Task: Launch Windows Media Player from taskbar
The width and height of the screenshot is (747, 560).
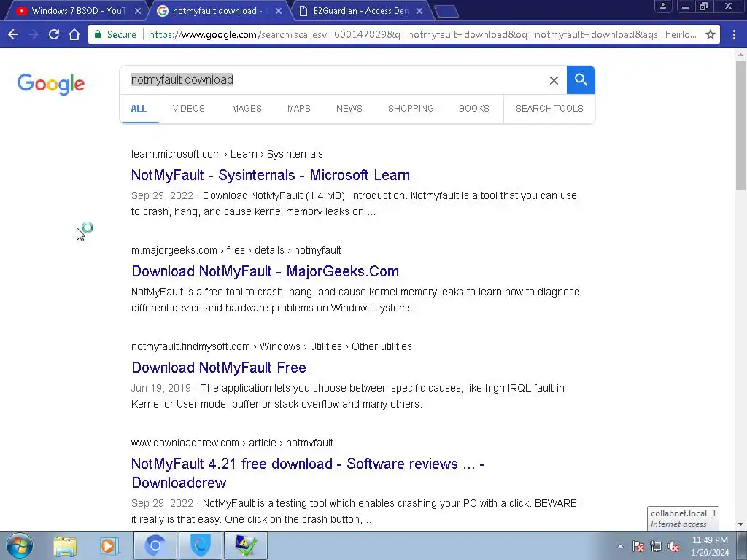Action: click(x=109, y=546)
